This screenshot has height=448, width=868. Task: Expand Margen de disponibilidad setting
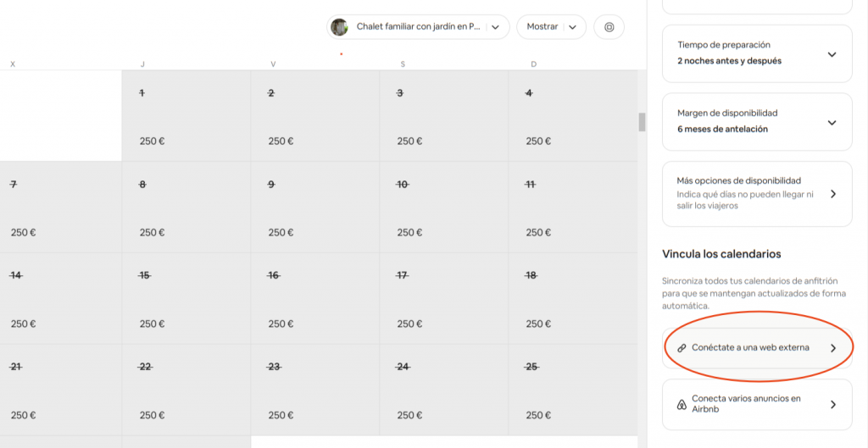pos(832,122)
